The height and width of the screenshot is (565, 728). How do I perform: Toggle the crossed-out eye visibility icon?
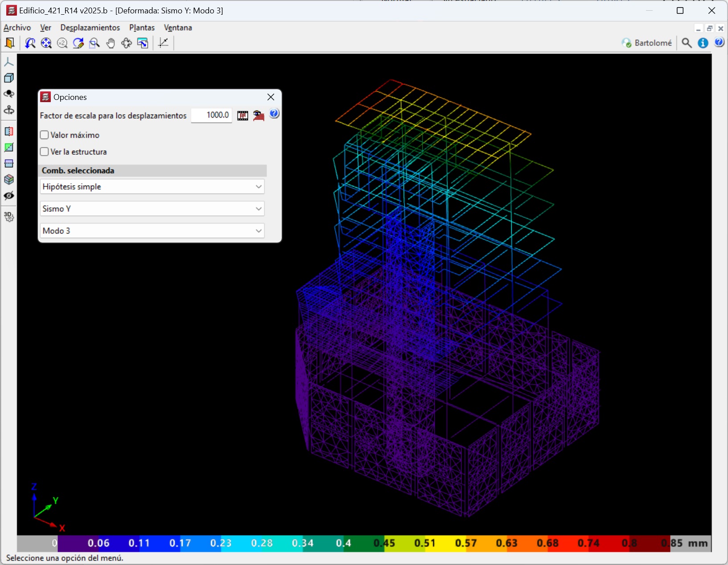coord(9,196)
